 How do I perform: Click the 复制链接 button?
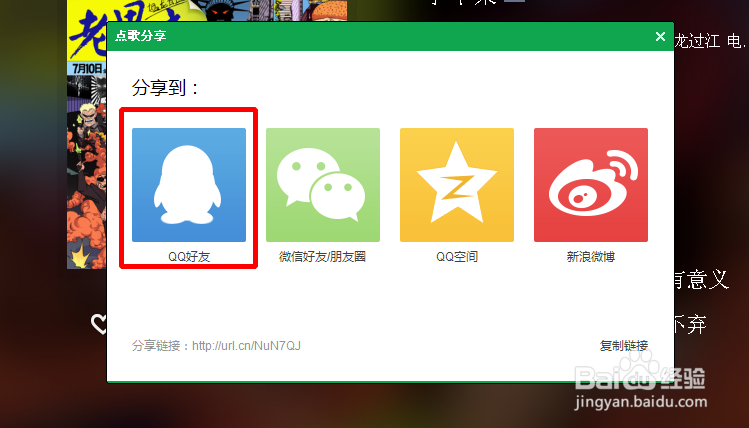pos(623,345)
